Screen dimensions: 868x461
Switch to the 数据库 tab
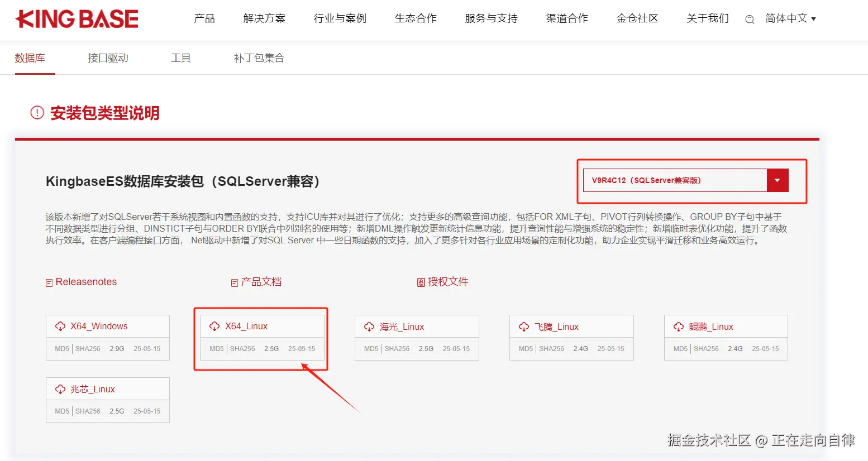pyautogui.click(x=30, y=58)
